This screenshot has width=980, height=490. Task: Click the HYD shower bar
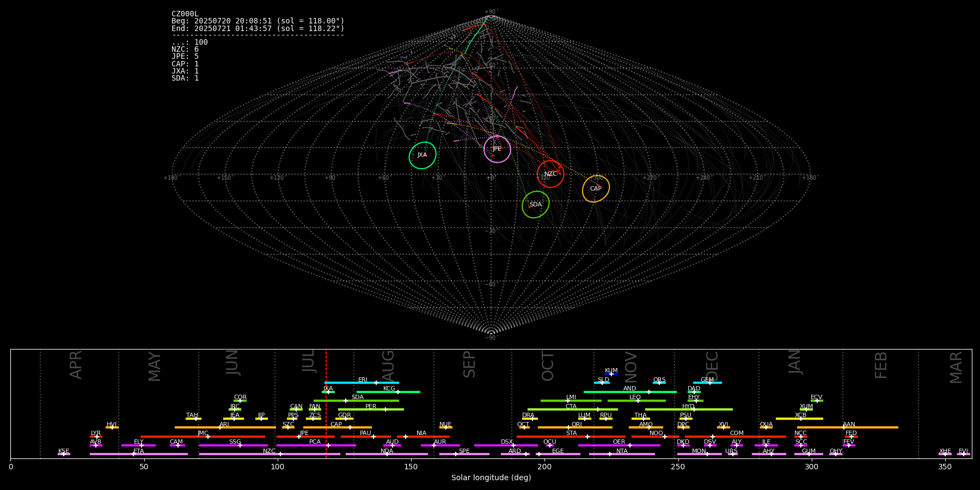point(689,409)
